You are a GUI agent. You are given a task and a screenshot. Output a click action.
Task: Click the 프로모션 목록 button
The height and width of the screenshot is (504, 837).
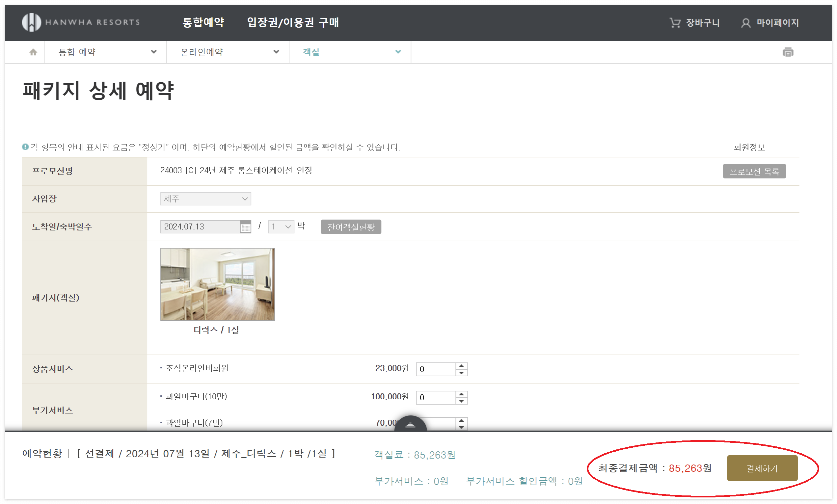click(x=754, y=171)
